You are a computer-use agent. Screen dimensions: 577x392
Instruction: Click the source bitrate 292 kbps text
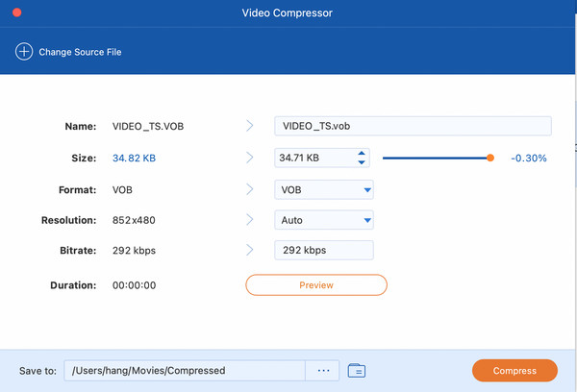[134, 251]
